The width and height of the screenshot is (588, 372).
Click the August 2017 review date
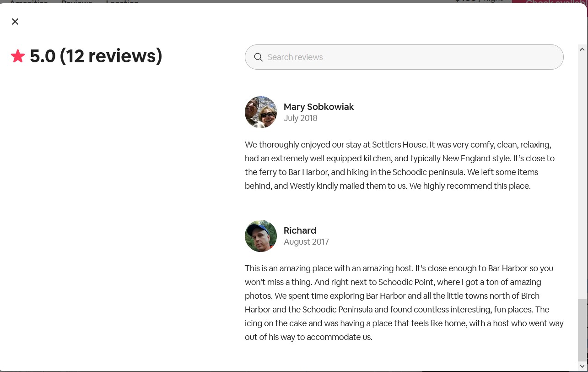point(306,242)
